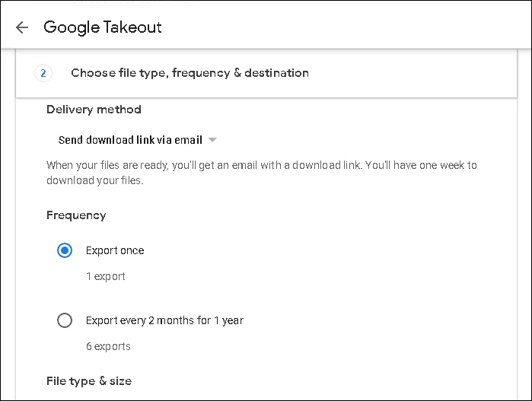Click the download link description paragraph
The image size is (532, 401).
point(262,173)
